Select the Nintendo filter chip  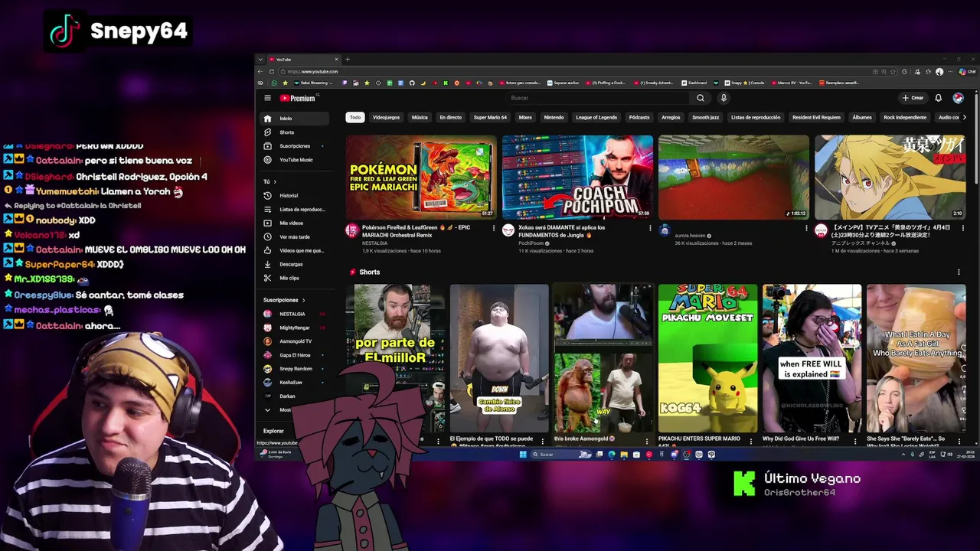[x=554, y=118]
